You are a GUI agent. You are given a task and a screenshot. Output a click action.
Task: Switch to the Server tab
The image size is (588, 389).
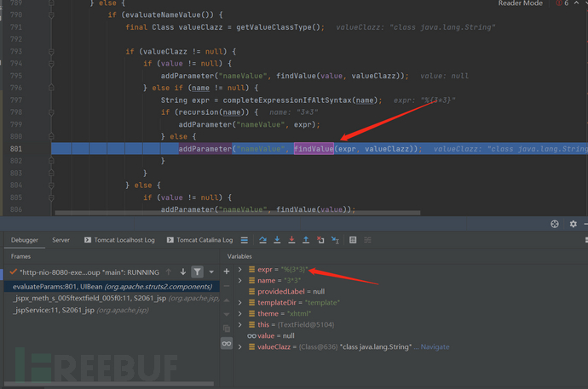(61, 241)
